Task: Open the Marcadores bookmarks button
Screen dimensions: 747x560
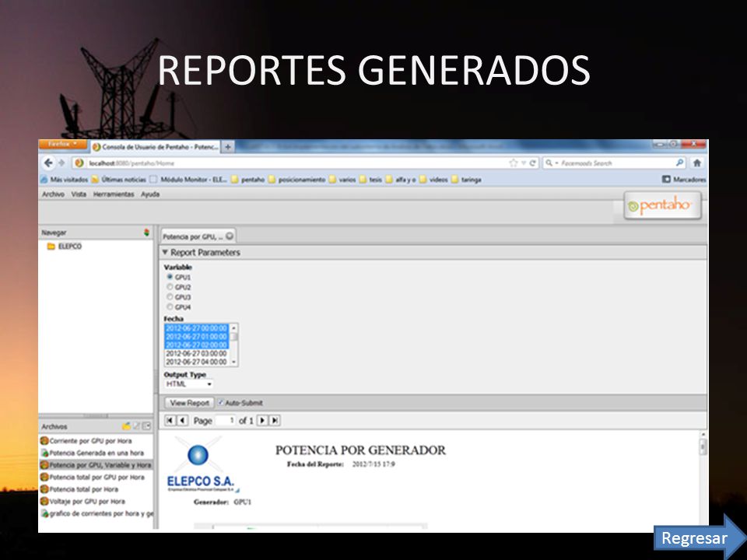Action: (684, 180)
